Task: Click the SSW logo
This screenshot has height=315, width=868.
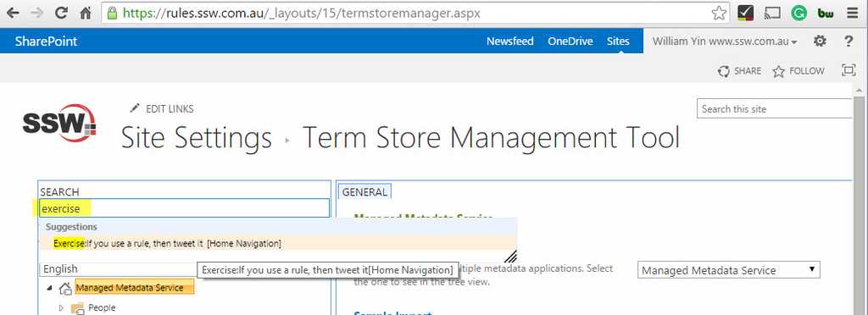Action: (59, 123)
